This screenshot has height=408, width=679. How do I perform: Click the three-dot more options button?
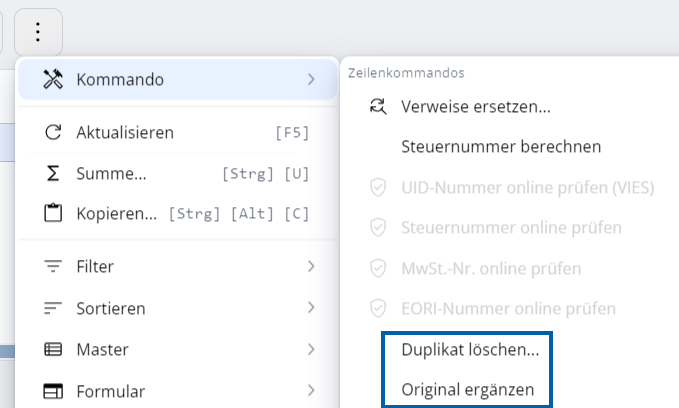pyautogui.click(x=38, y=32)
